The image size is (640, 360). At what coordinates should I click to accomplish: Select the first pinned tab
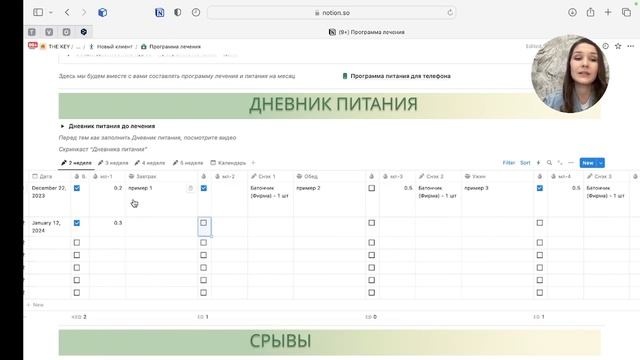pos(32,32)
